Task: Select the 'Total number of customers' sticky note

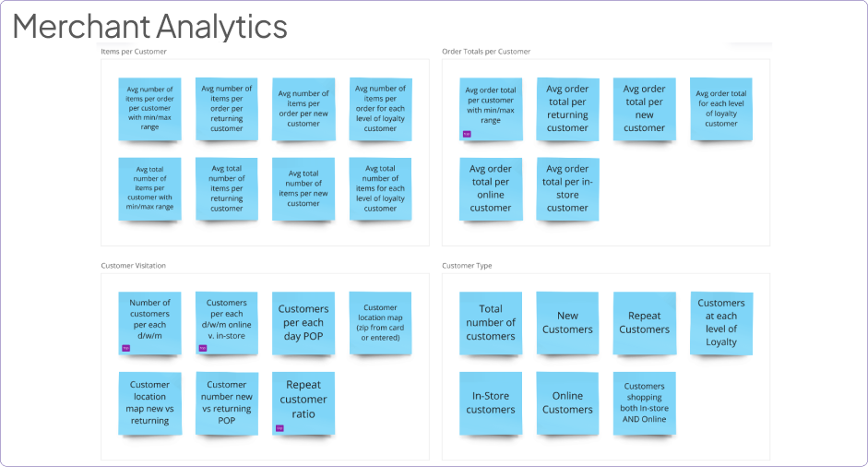Action: coord(491,323)
